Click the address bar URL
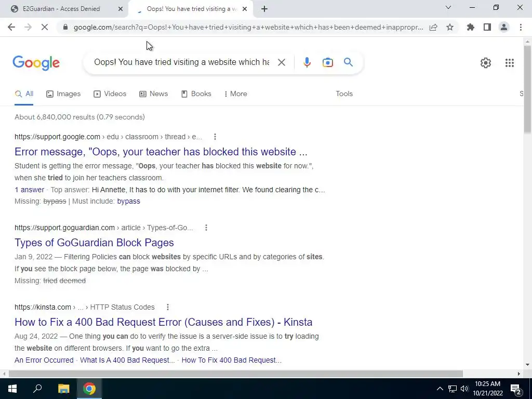Viewport: 532px width, 399px height. pyautogui.click(x=248, y=27)
